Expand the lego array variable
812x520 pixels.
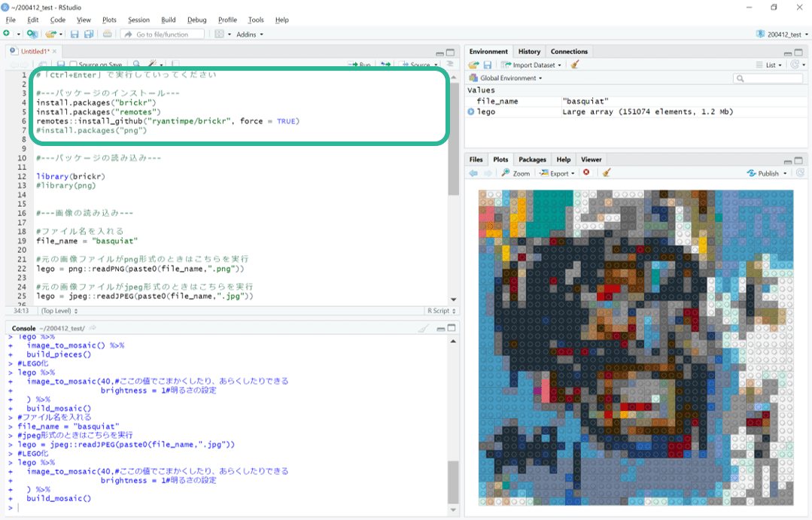[471, 111]
